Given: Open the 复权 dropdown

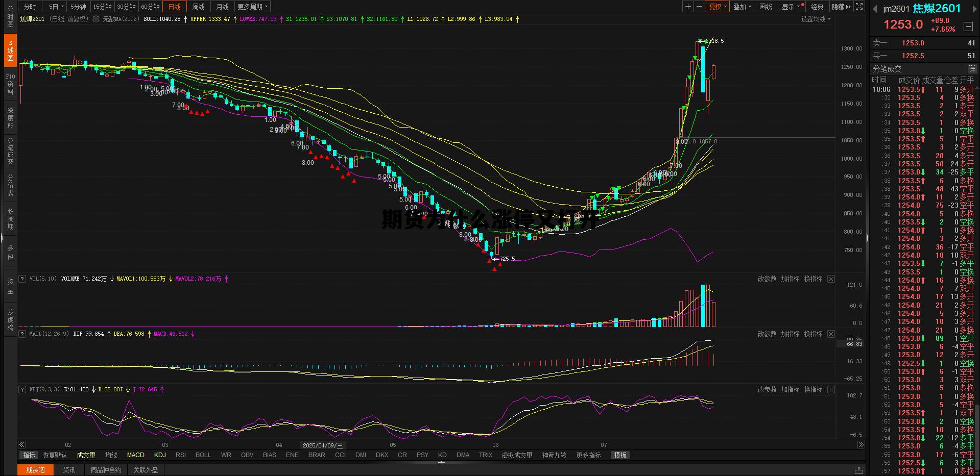Looking at the screenshot, I should click(x=718, y=7).
